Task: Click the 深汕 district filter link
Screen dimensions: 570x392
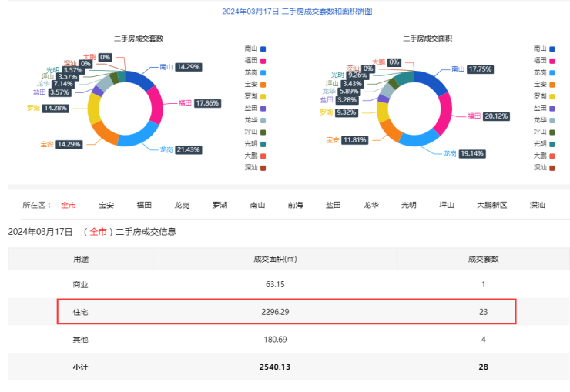Action: [538, 206]
